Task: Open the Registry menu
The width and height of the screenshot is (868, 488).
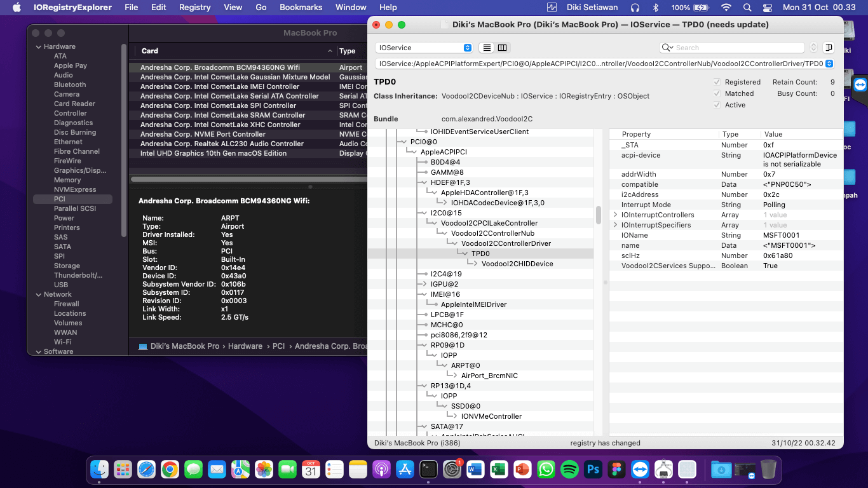Action: click(x=194, y=8)
